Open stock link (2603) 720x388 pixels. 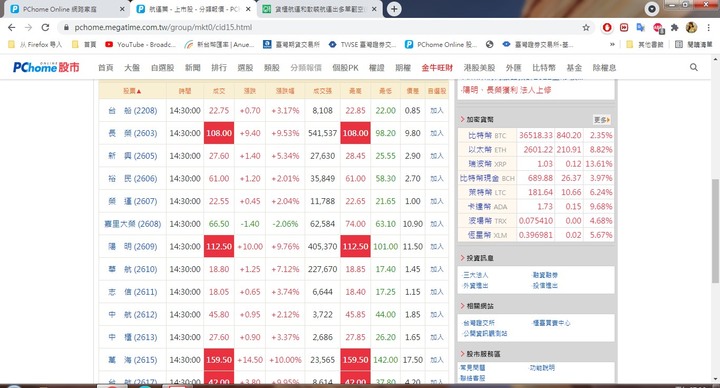(x=133, y=133)
